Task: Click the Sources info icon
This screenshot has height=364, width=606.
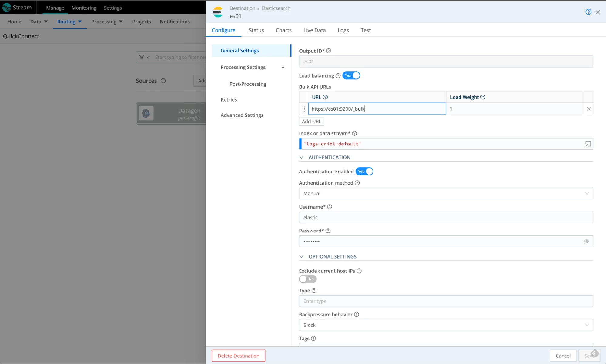Action: pyautogui.click(x=163, y=81)
